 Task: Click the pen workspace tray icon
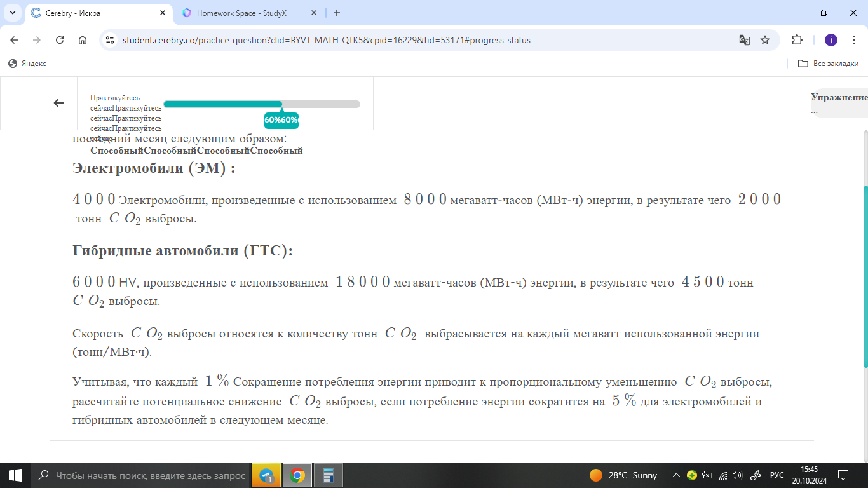[x=756, y=475]
